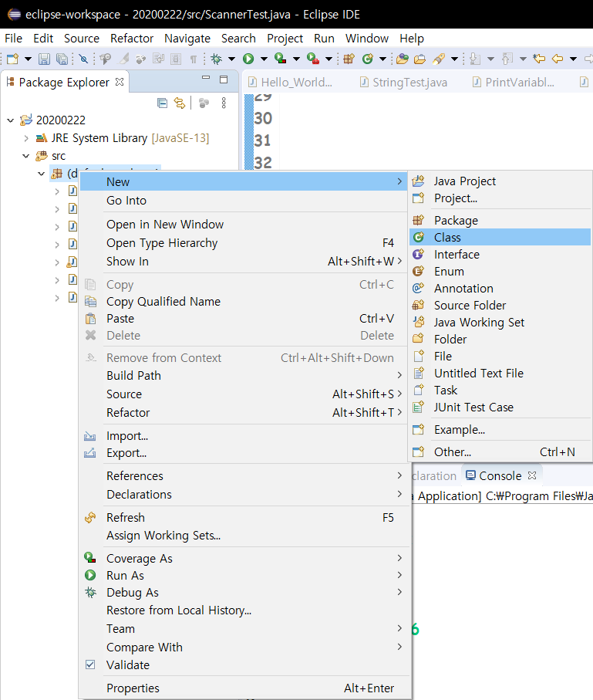This screenshot has height=700, width=593.
Task: Switch to the Hello_World editor tab
Action: (291, 82)
